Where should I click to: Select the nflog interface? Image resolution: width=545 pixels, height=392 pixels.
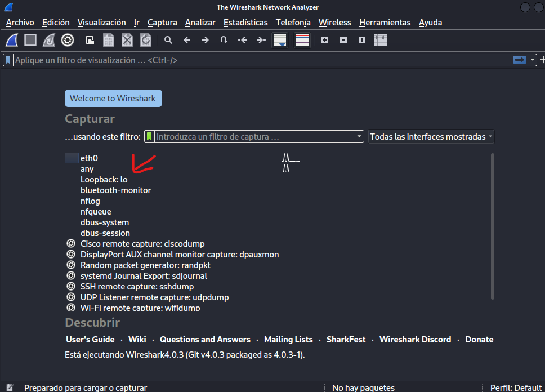(x=91, y=201)
